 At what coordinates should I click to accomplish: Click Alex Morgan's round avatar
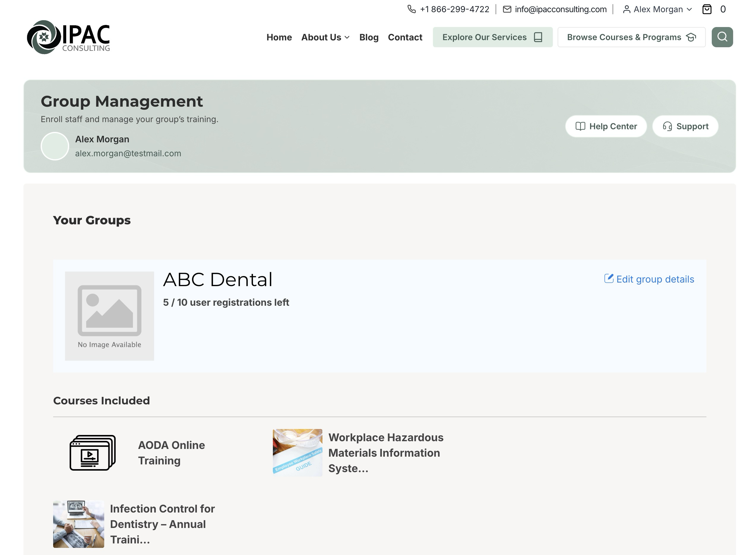click(x=55, y=146)
